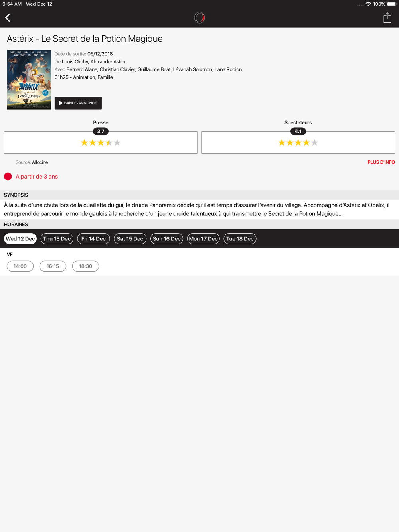
Task: Click the Wi-Fi status icon
Action: pyautogui.click(x=368, y=4)
